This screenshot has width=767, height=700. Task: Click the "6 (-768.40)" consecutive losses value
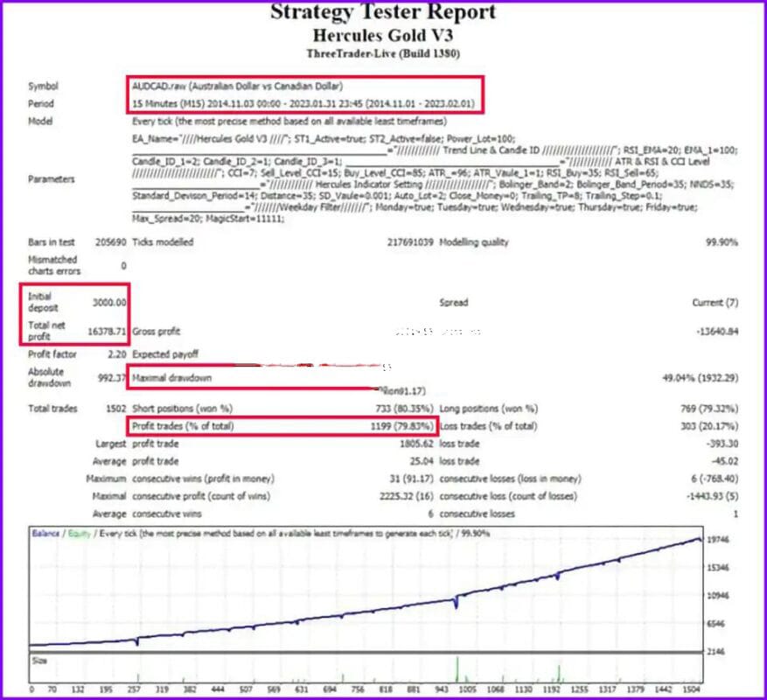tap(715, 479)
